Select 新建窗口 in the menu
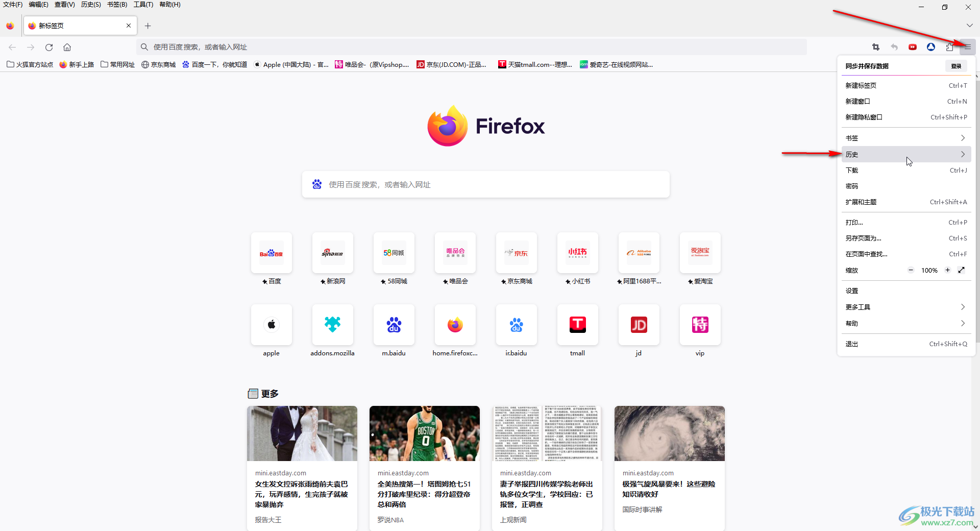 [x=906, y=101]
